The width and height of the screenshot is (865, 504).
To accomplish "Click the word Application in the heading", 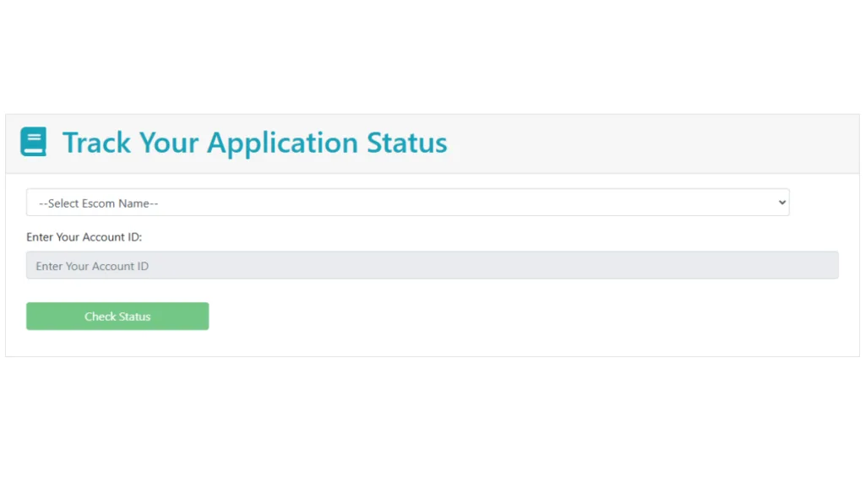I will tap(282, 144).
